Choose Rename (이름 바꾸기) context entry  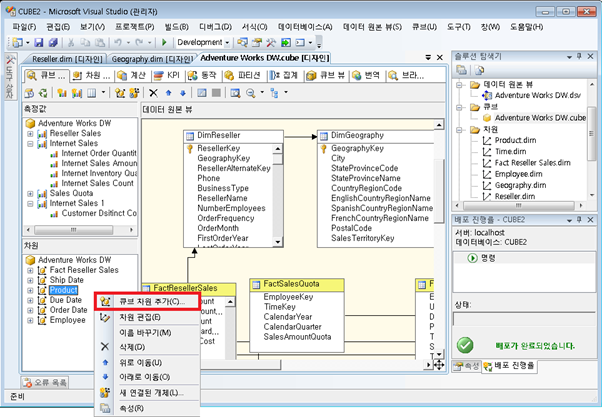pos(148,333)
